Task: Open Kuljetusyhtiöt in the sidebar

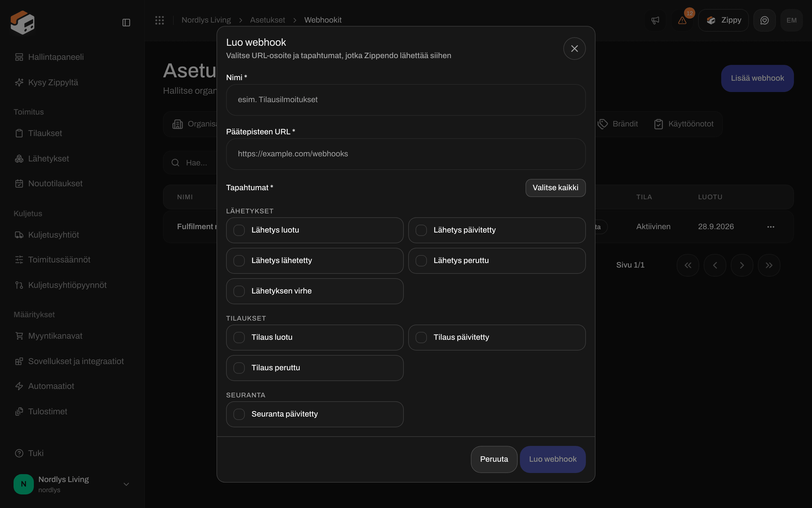Action: [72, 235]
